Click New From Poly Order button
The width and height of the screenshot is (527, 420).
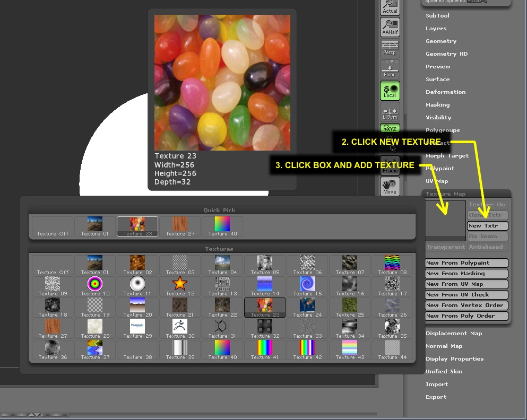(466, 316)
